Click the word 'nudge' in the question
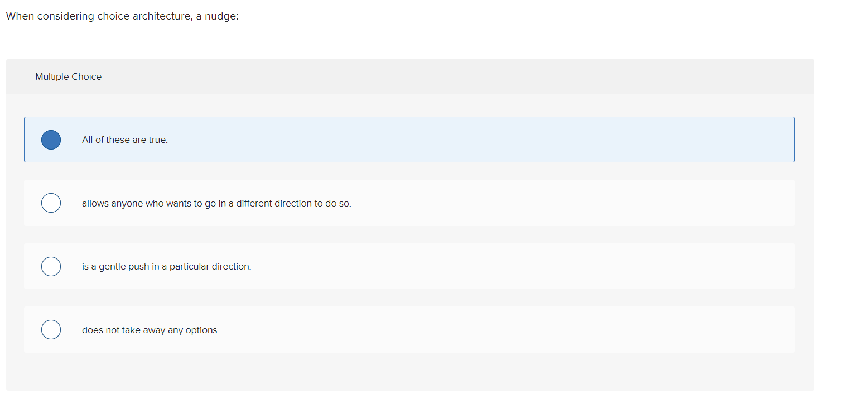This screenshot has height=408, width=868. point(220,16)
